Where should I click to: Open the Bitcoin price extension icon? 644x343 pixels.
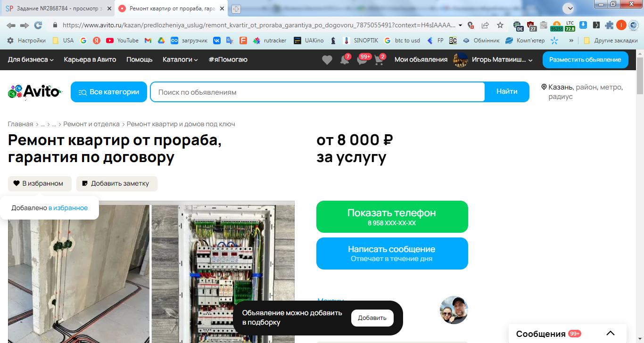pos(556,25)
